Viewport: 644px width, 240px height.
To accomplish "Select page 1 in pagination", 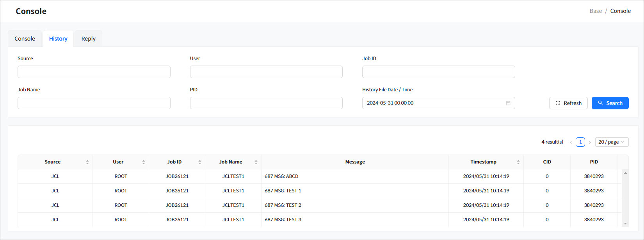I will (580, 142).
